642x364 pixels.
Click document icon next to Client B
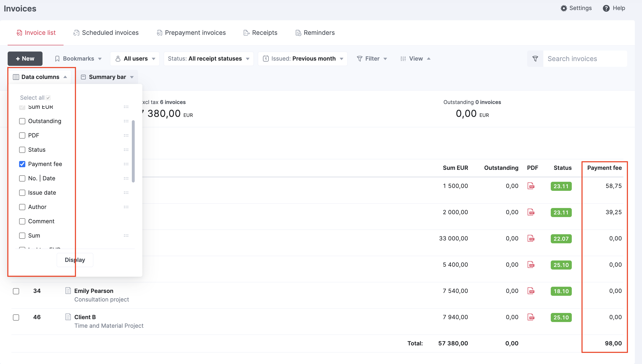[68, 317]
